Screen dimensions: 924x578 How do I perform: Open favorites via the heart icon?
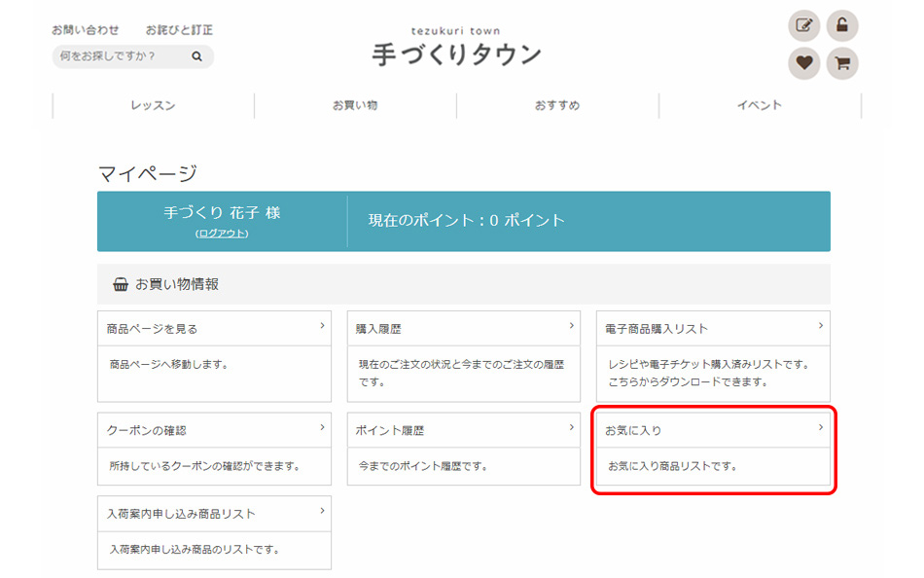pyautogui.click(x=803, y=64)
